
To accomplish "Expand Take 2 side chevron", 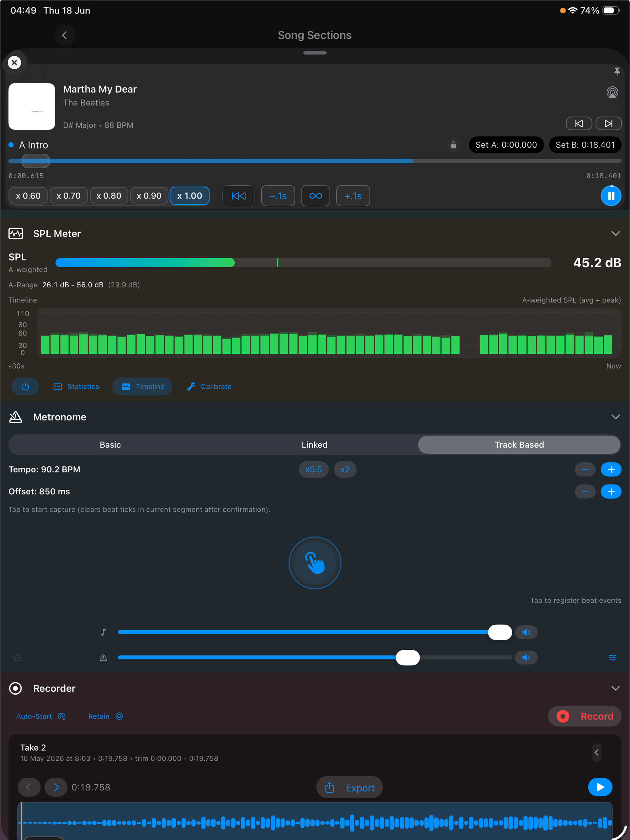I will click(x=596, y=753).
